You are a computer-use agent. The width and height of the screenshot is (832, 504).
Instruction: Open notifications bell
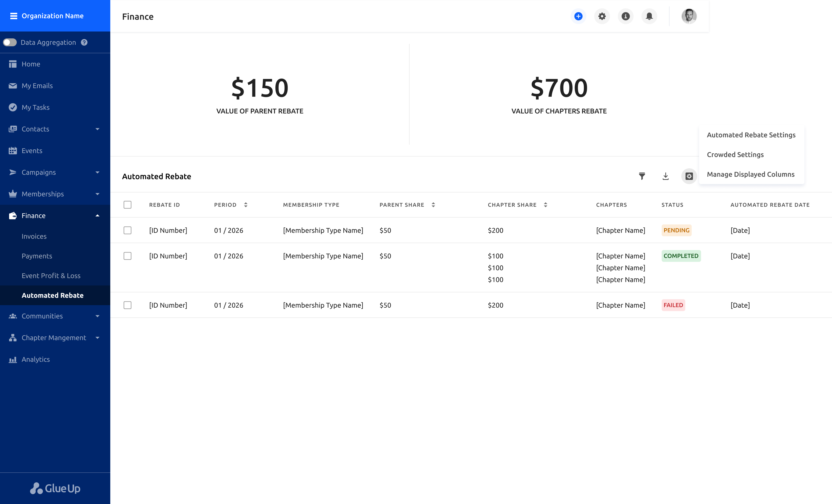[649, 16]
